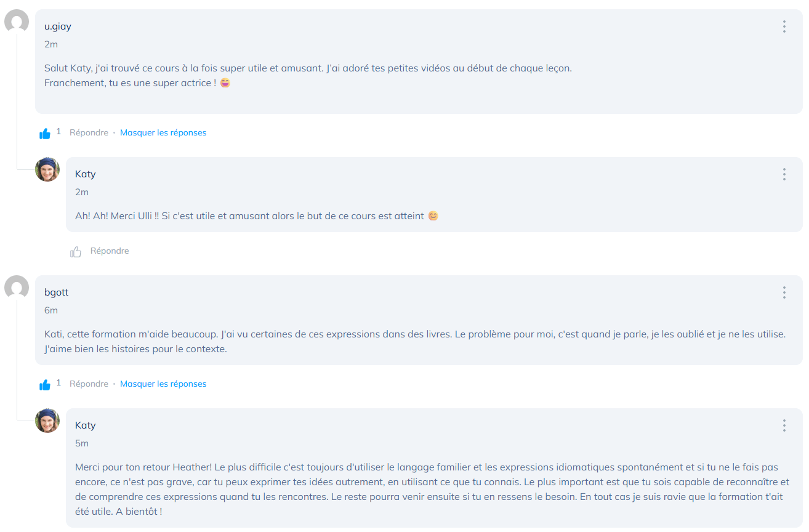The height and width of the screenshot is (532, 809).
Task: Like Katy's reply thanking Ulli
Action: pos(76,251)
